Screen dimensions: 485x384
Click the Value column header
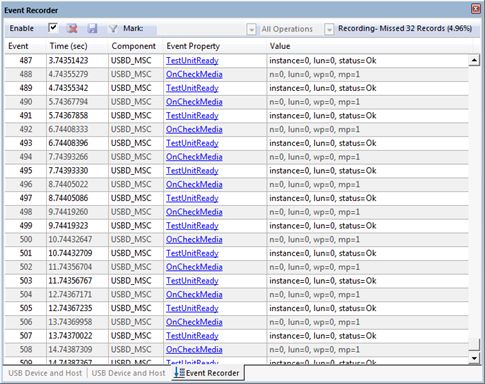(280, 46)
